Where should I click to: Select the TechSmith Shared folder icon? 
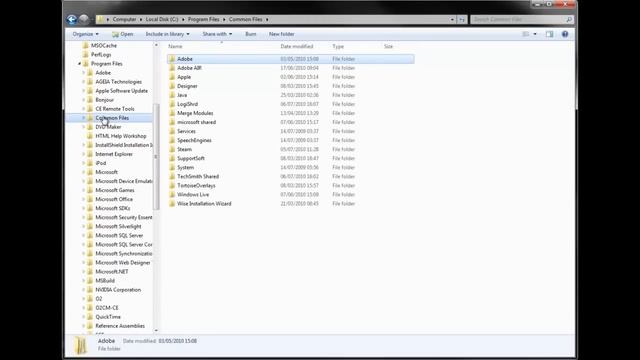pyautogui.click(x=172, y=176)
